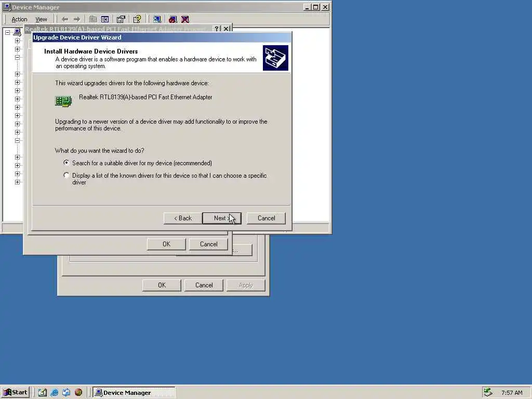Click the Next button in wizard
Screen dimensions: 532x399
[x=222, y=218]
